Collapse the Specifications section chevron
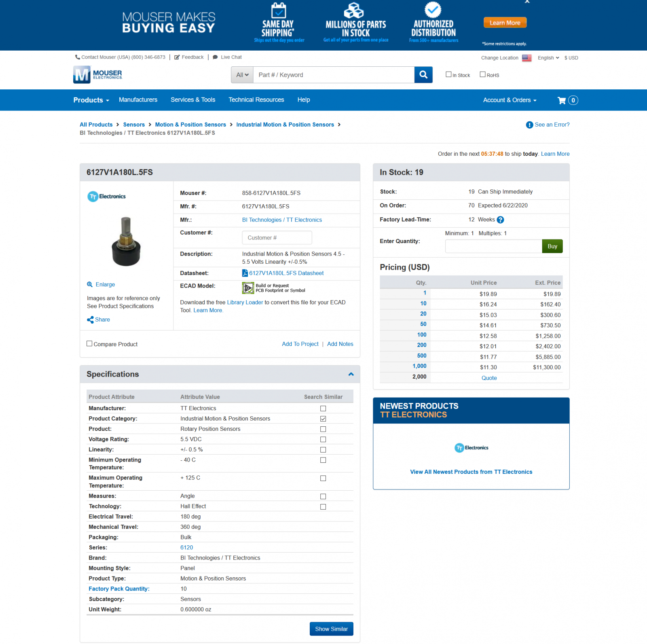 (351, 374)
